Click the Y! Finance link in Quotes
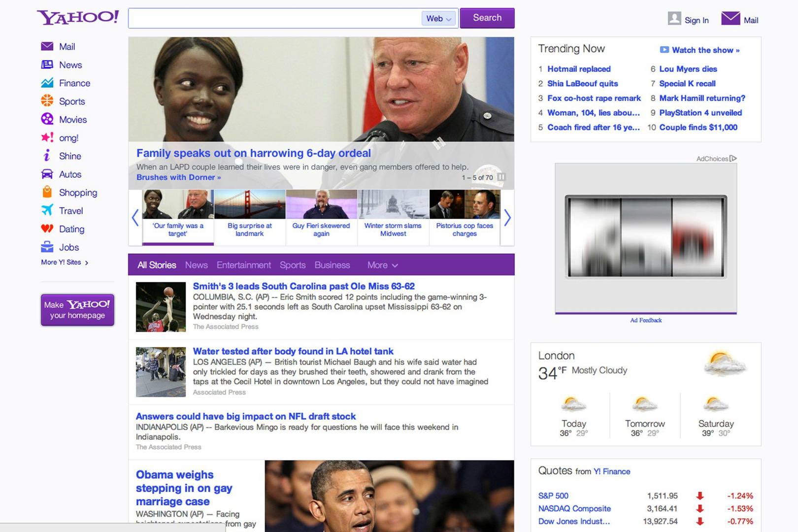 (x=612, y=471)
